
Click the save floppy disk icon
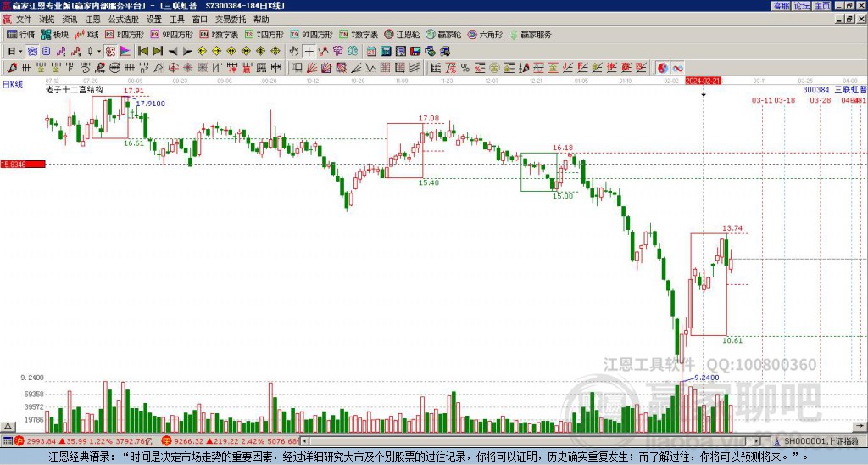coord(415,52)
